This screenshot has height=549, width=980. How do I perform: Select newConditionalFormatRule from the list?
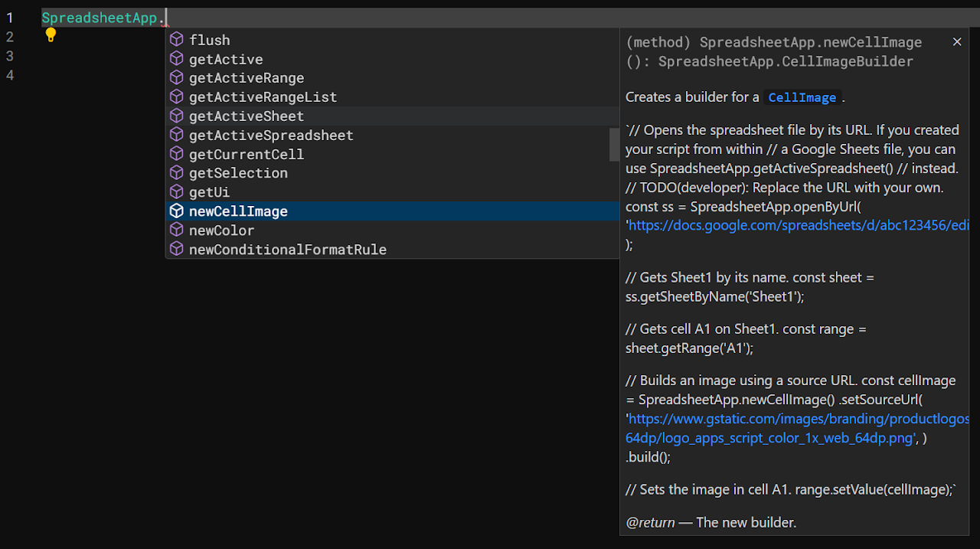pyautogui.click(x=288, y=250)
